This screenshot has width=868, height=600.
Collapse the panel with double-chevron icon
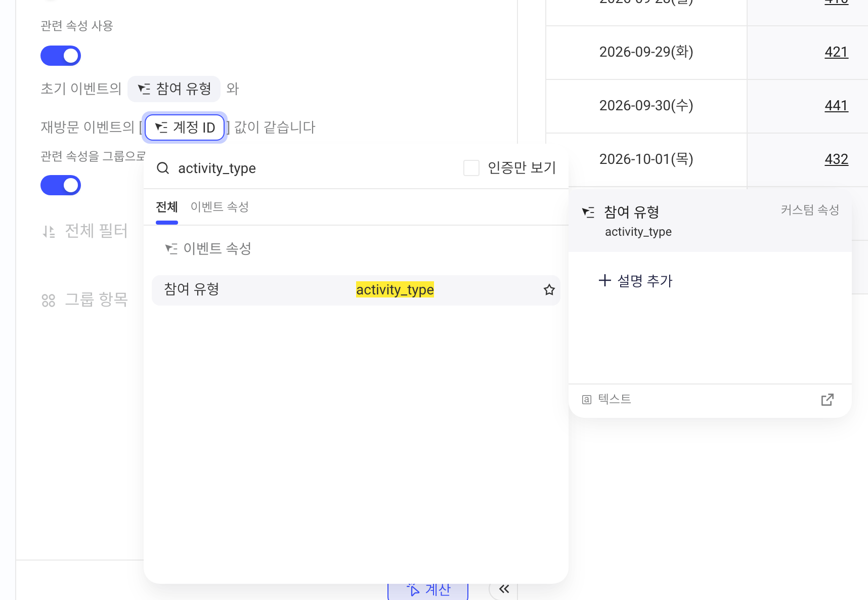coord(504,589)
